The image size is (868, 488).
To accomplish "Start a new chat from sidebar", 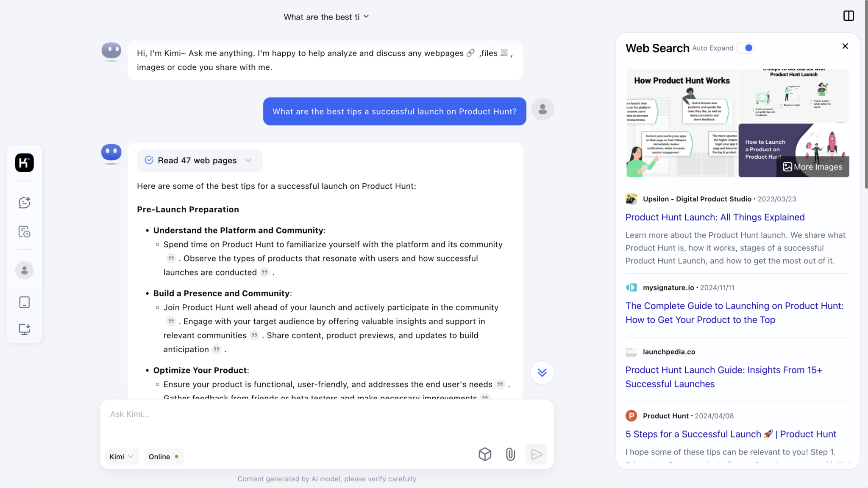I will coord(25,203).
